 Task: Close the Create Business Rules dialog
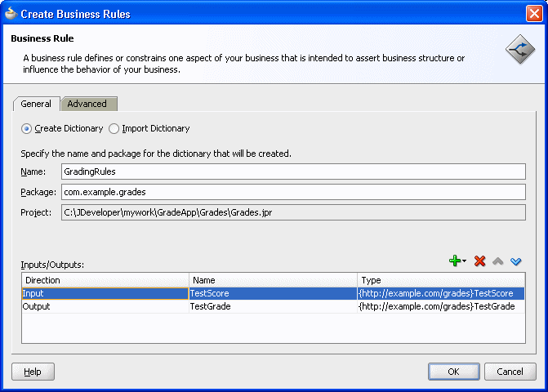(534, 14)
